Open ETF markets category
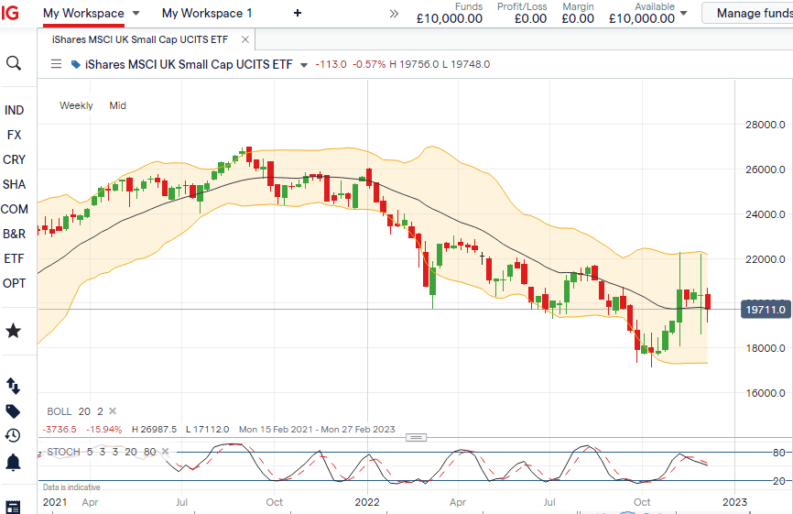Screen dimensions: 793x514 [14, 259]
